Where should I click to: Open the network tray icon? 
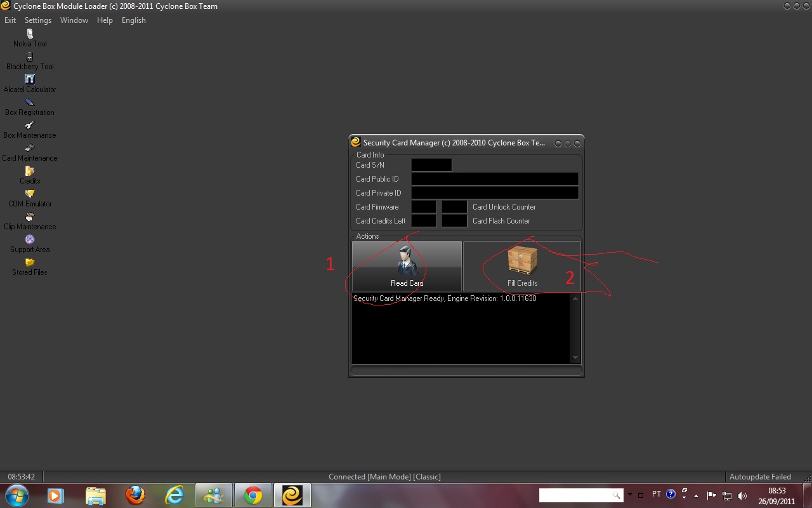coord(727,495)
